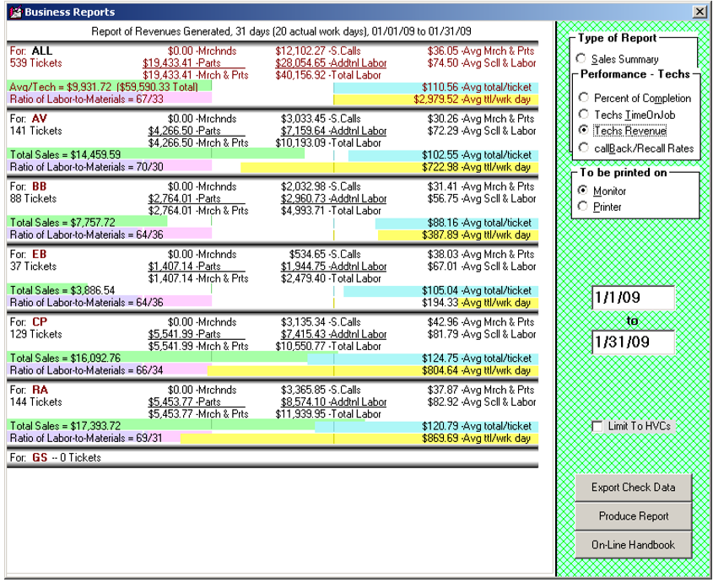Screen dimensions: 713x588
Task: Click the end date field 1/31/09
Action: click(x=633, y=343)
